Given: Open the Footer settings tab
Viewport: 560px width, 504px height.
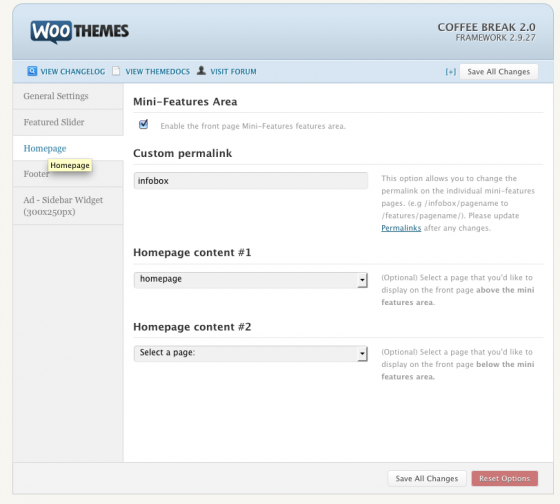Looking at the screenshot, I should click(68, 174).
